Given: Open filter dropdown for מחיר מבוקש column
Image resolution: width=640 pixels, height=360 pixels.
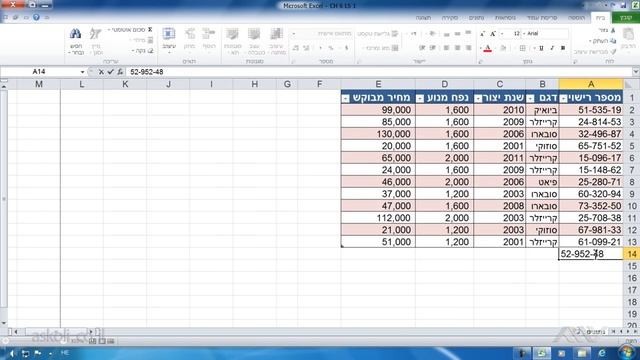Looking at the screenshot, I should [346, 98].
